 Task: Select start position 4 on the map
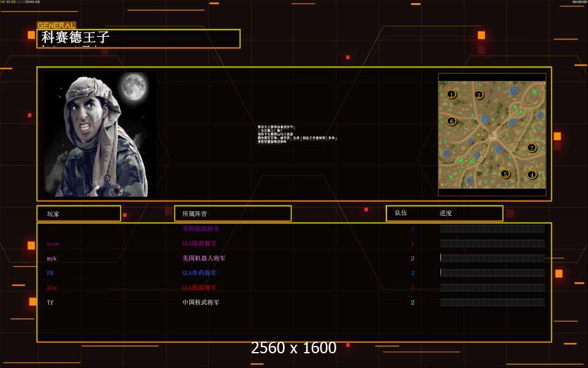(x=532, y=175)
